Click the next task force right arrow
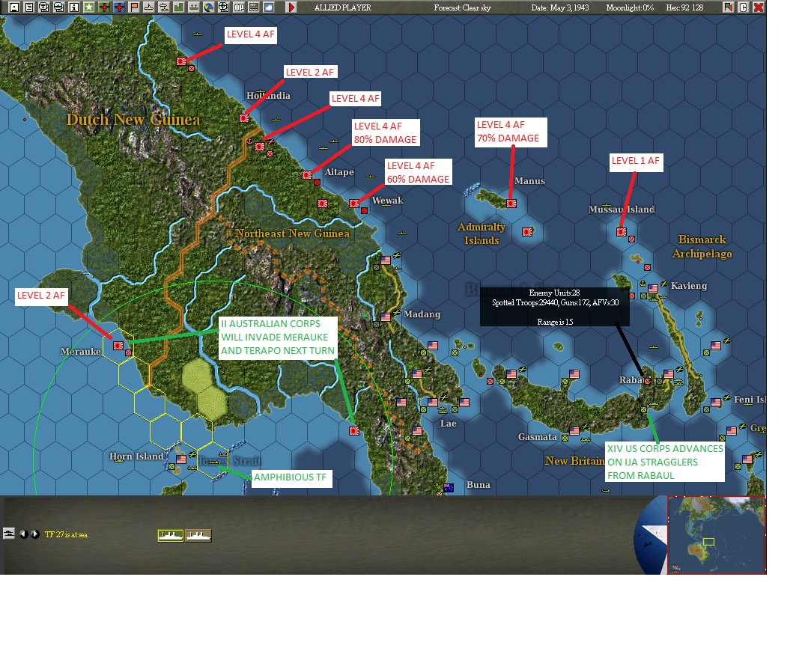This screenshot has height=672, width=811. [x=35, y=534]
